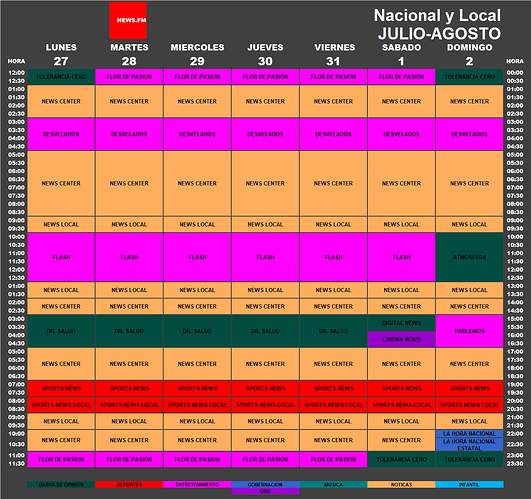This screenshot has height=499, width=531.
Task: Click the 07:00 SPORTS NEWS block under Lunes
Action: [x=61, y=389]
